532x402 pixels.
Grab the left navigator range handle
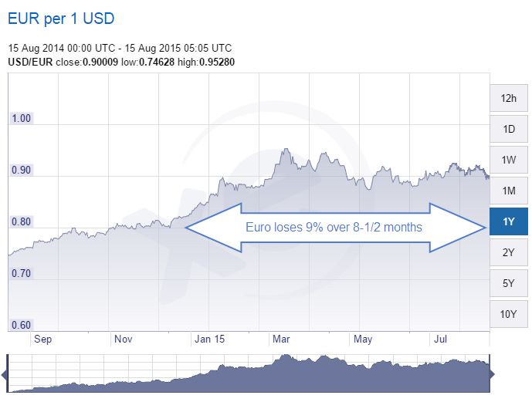click(x=4, y=374)
